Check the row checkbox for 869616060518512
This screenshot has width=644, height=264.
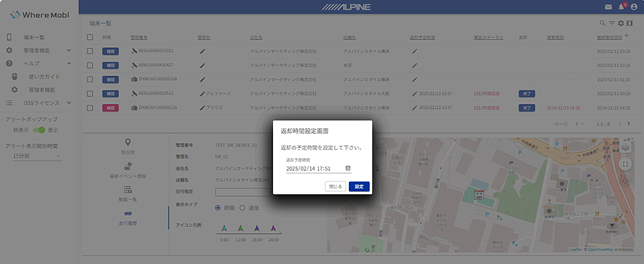pos(90,93)
